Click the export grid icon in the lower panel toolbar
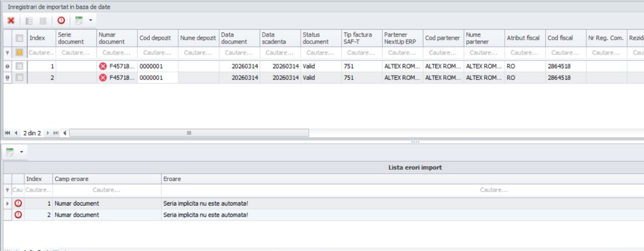The height and width of the screenshot is (251, 644). [x=10, y=152]
